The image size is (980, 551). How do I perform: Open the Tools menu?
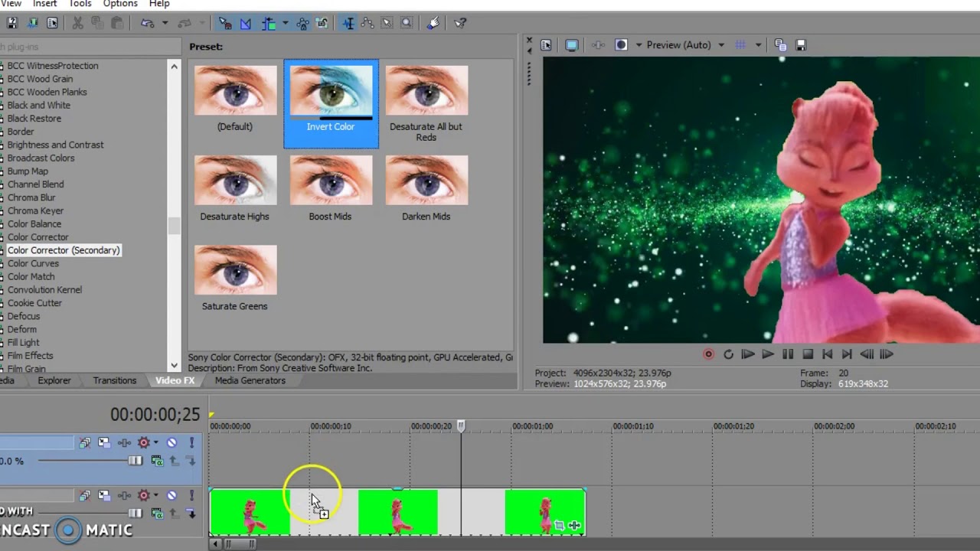(x=80, y=4)
